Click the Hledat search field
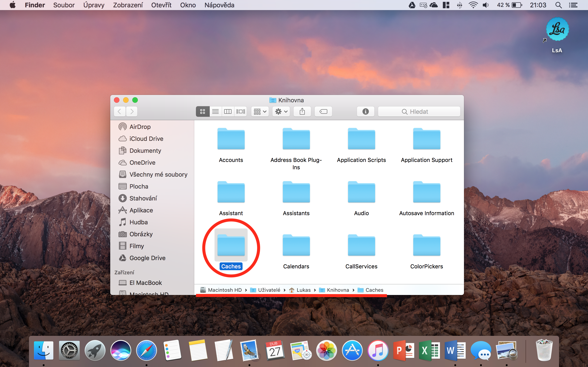The image size is (588, 367). tap(419, 111)
